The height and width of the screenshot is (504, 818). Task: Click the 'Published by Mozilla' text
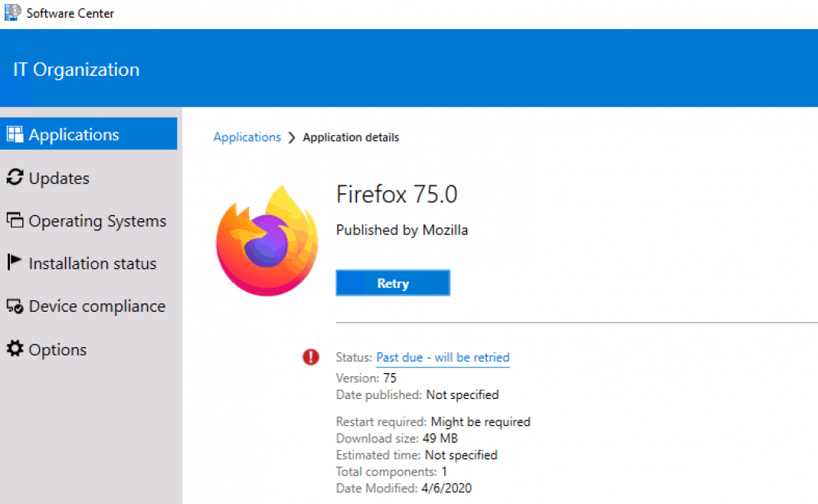402,230
